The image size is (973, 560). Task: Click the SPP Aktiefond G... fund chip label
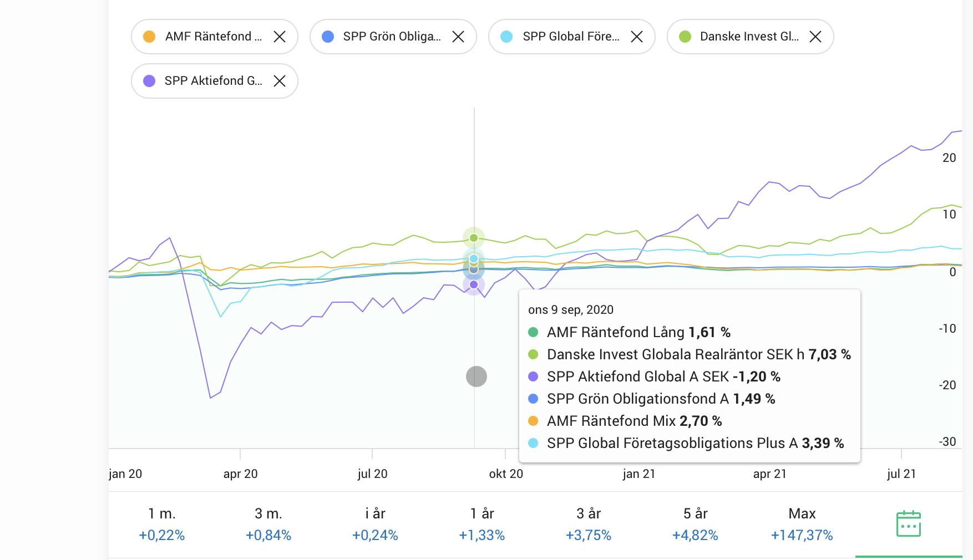point(213,81)
